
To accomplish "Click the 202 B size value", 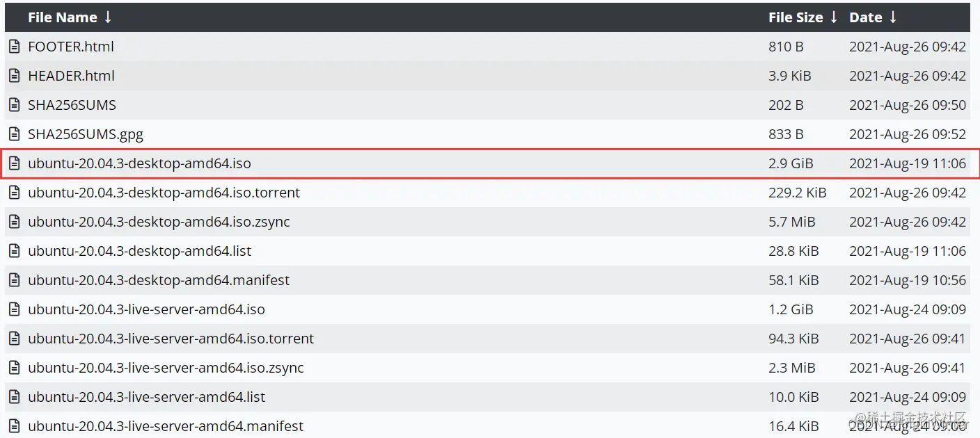I will point(787,105).
